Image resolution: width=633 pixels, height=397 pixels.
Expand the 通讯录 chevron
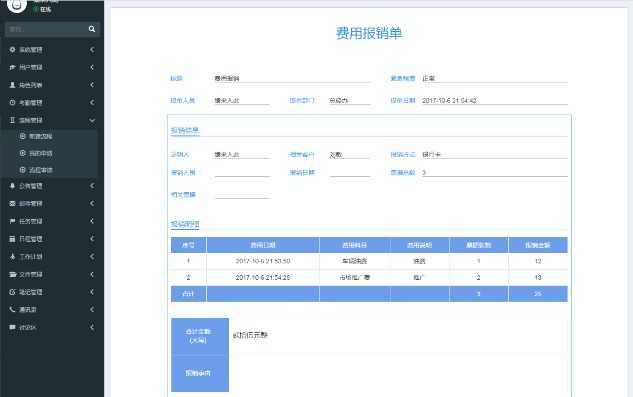coord(92,309)
